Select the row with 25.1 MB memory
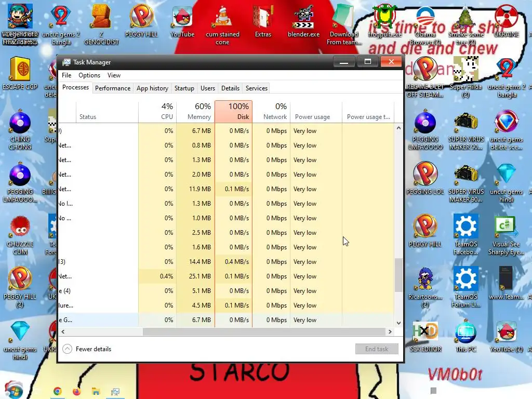This screenshot has width=532, height=399. [x=227, y=276]
